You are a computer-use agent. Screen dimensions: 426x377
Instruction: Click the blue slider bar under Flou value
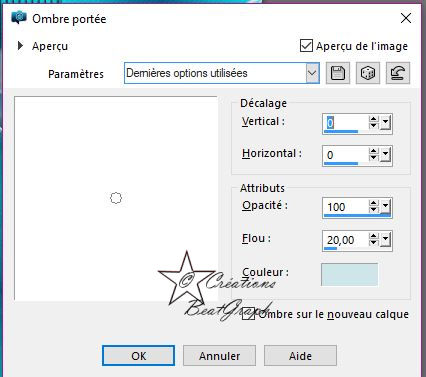tap(330, 249)
